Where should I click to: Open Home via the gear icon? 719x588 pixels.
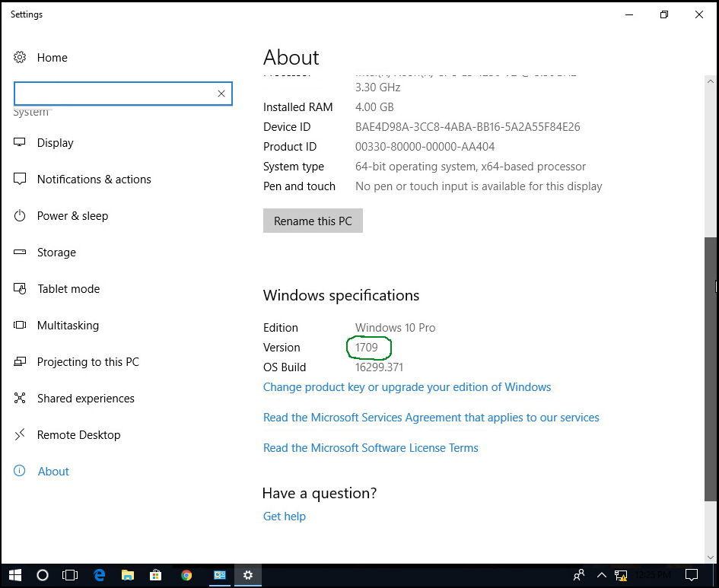click(20, 57)
